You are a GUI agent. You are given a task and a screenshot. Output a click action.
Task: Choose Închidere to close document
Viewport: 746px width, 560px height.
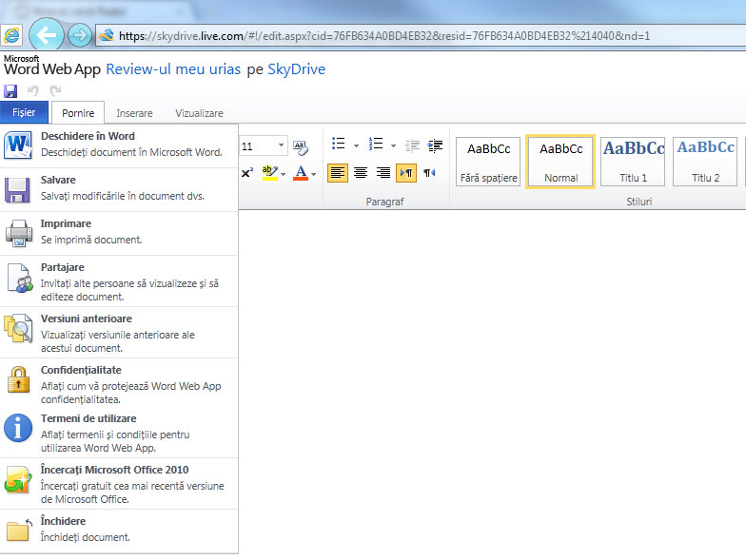tap(119, 531)
